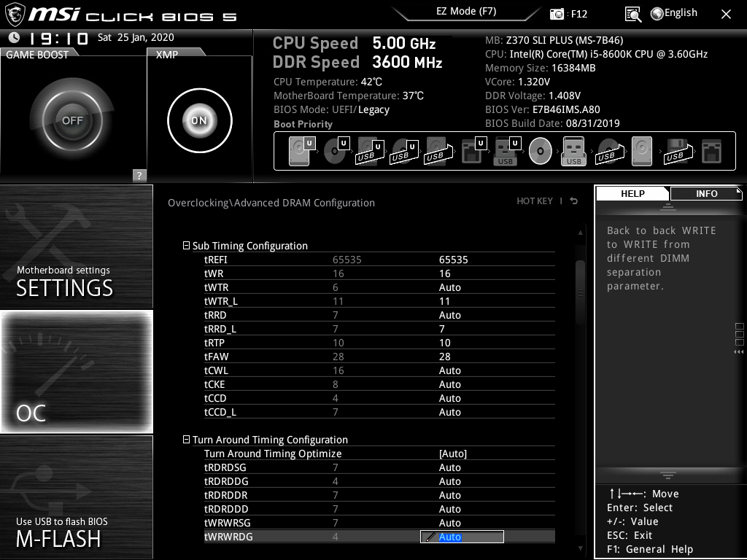Select the UEFI USB key boot icon
This screenshot has width=747, height=560.
point(508,151)
